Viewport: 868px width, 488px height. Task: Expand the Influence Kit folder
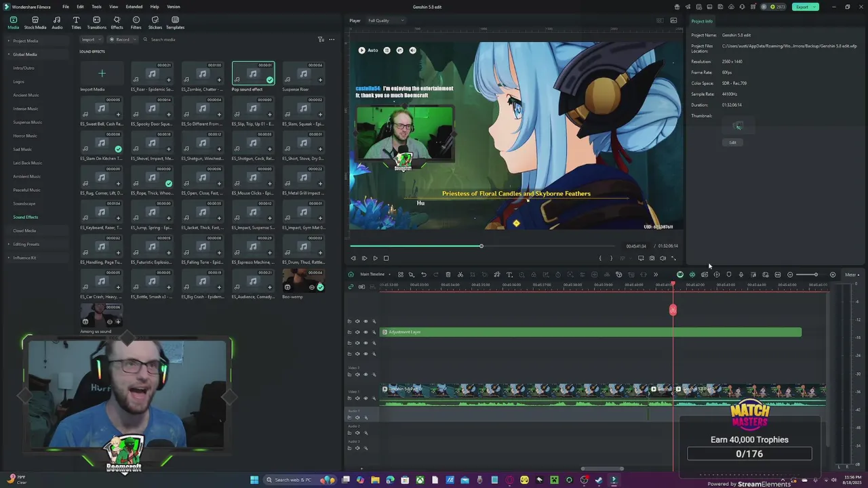tap(9, 258)
